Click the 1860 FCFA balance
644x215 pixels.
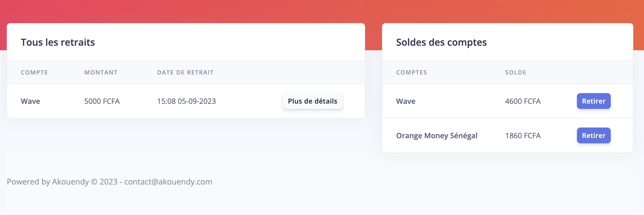click(x=523, y=136)
